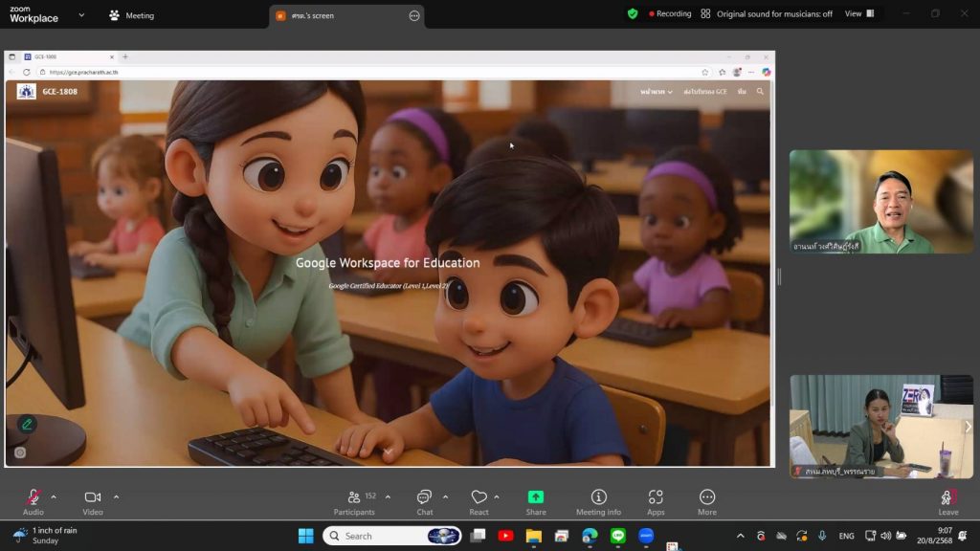Open the Participants panel
The height and width of the screenshot is (551, 980).
click(x=354, y=501)
